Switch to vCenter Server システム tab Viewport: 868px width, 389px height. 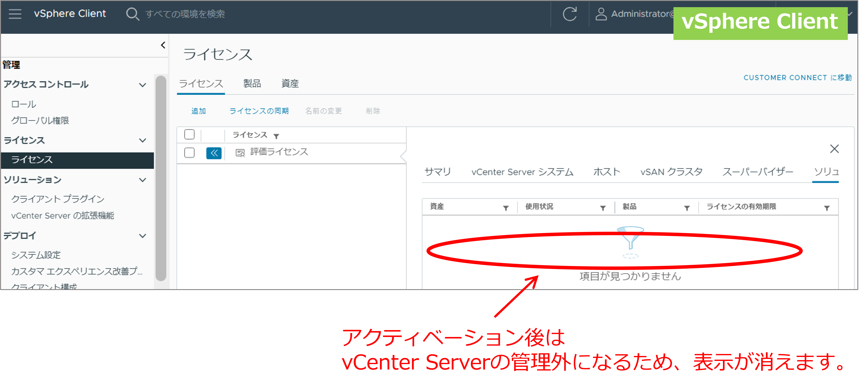[x=522, y=172]
